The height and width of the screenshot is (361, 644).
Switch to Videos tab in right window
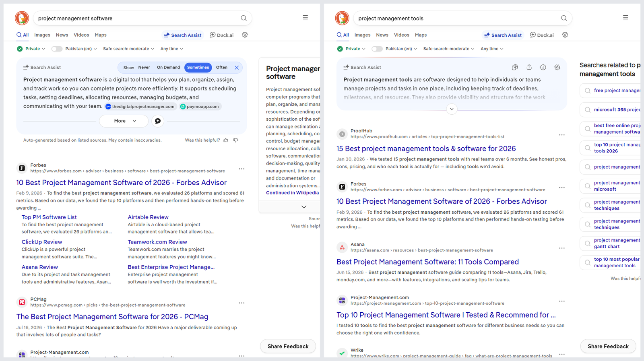click(x=402, y=35)
